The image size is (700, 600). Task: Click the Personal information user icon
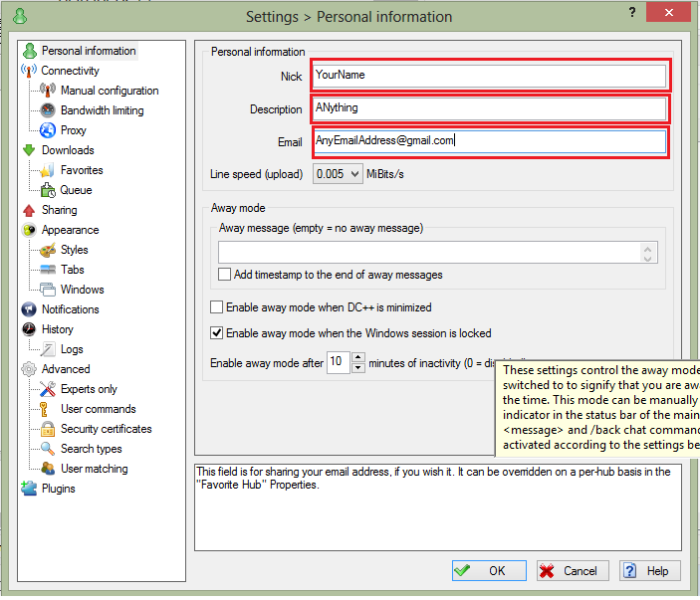pos(30,51)
